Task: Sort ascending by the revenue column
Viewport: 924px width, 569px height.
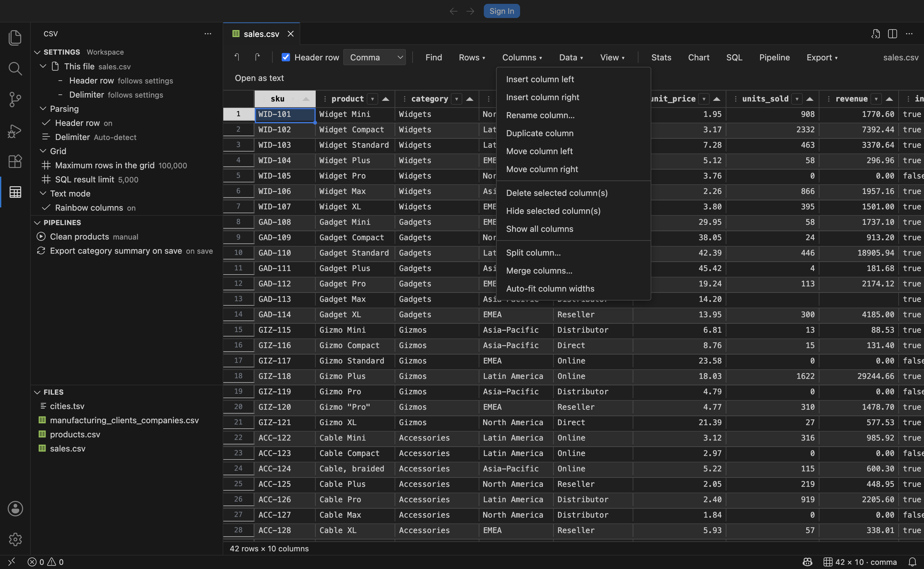Action: click(x=889, y=99)
